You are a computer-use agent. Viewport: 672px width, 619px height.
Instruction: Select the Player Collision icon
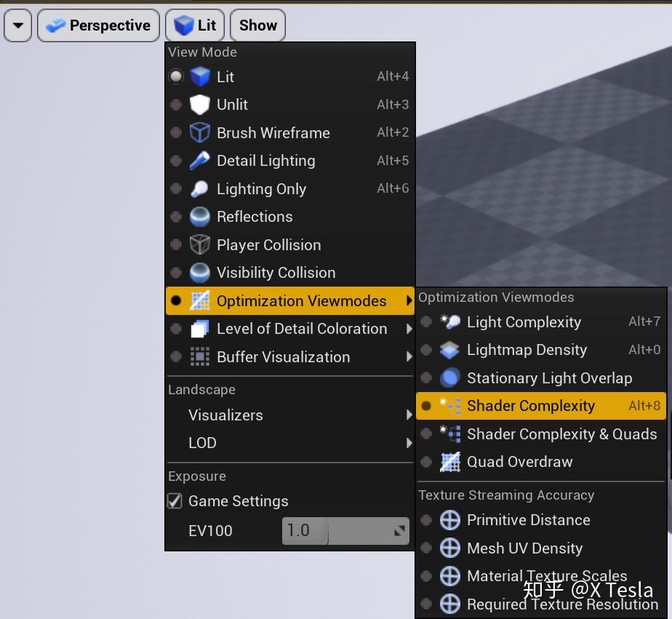[x=199, y=244]
